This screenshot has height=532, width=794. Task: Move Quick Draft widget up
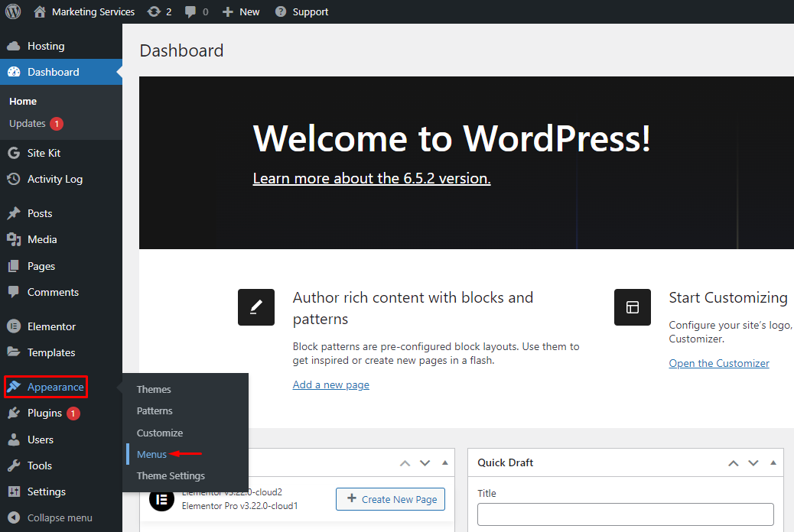[734, 463]
